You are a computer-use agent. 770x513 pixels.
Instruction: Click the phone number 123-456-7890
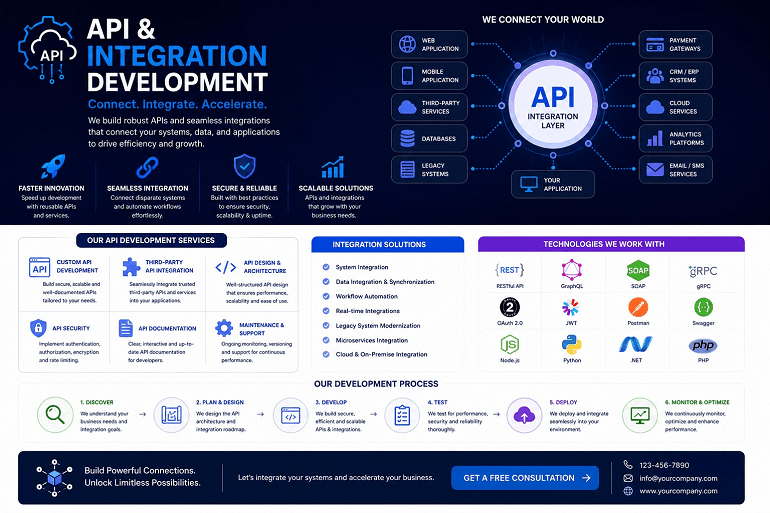[664, 465]
